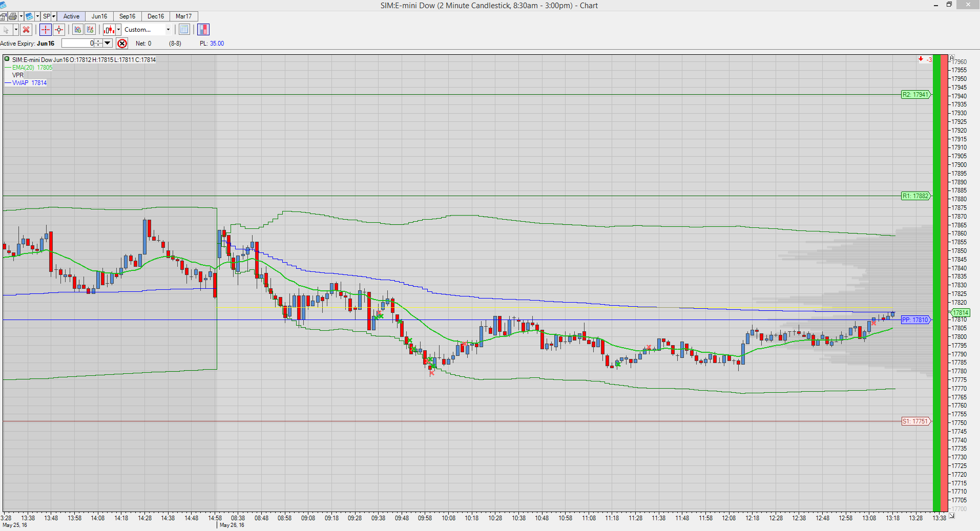Click the red vertical bar at chart edge
The width and height of the screenshot is (980, 531).
[944, 283]
